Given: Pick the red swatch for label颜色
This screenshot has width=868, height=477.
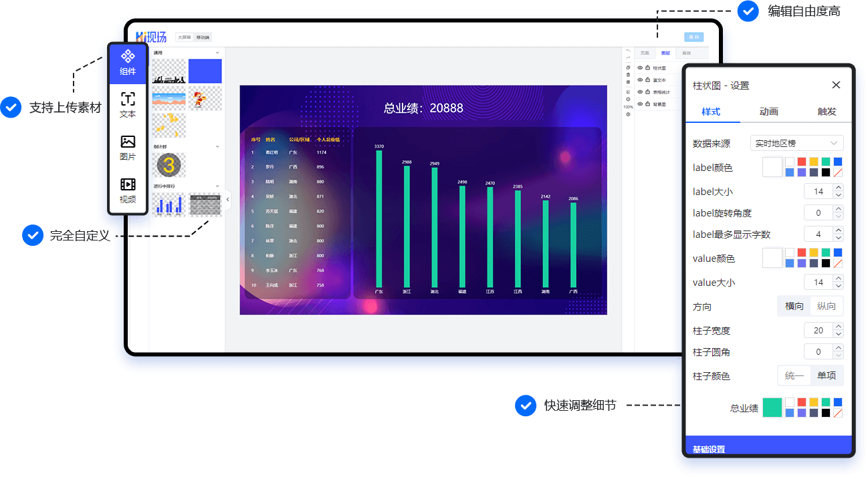Looking at the screenshot, I should click(x=801, y=162).
